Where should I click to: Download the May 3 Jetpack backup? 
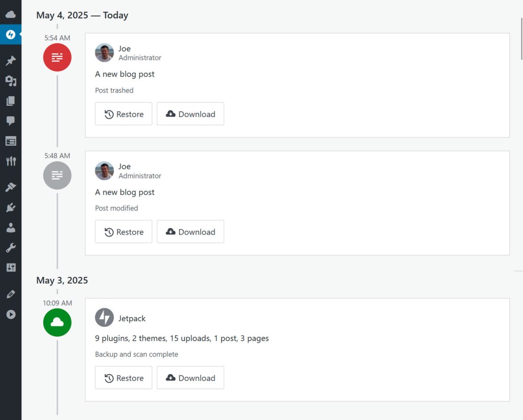191,378
